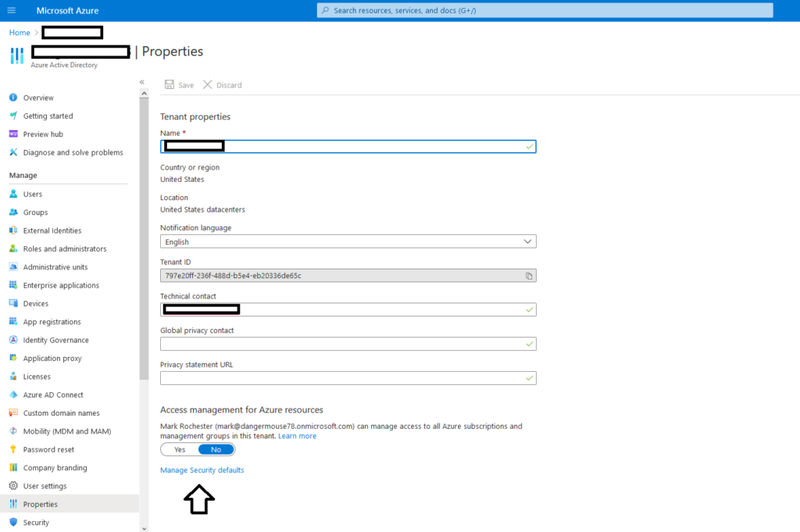This screenshot has width=800, height=532.
Task: Open Security menu item
Action: coord(36,523)
